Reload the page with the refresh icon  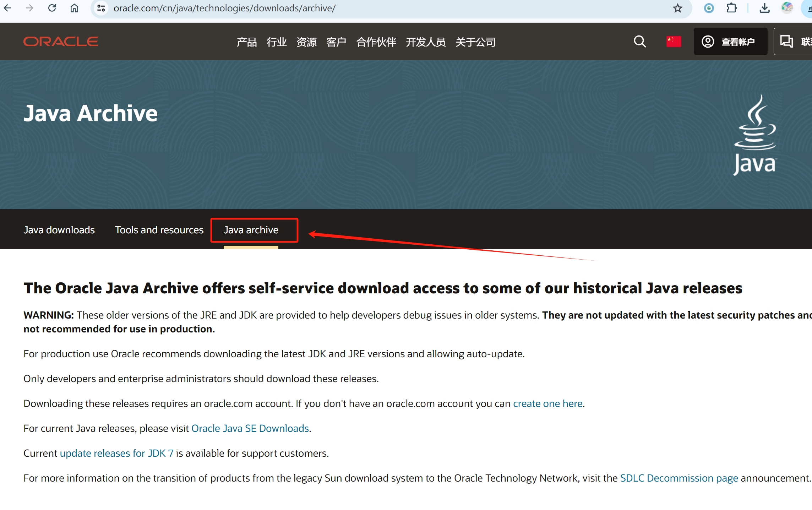(x=52, y=8)
